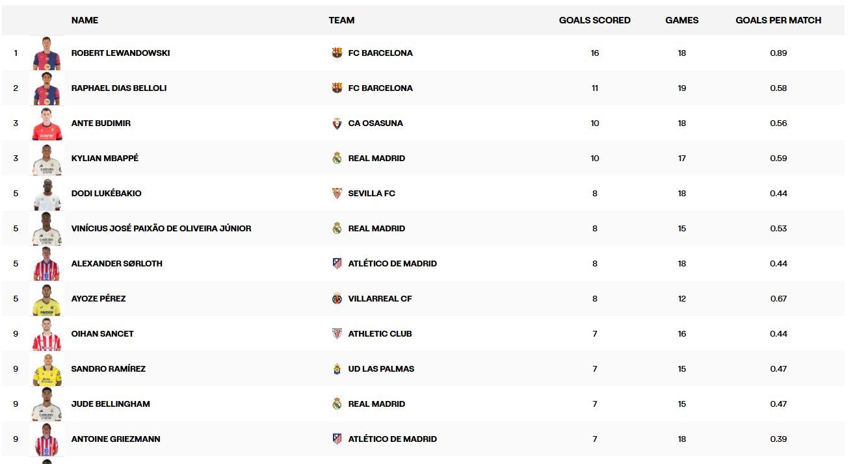Sort table by Goals Scored header
Screen dimensions: 868x464
594,20
